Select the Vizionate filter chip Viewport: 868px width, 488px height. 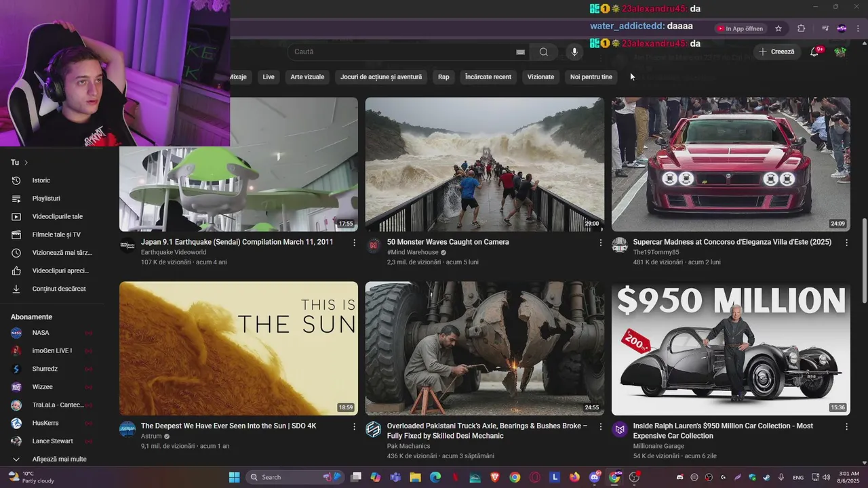coord(540,77)
